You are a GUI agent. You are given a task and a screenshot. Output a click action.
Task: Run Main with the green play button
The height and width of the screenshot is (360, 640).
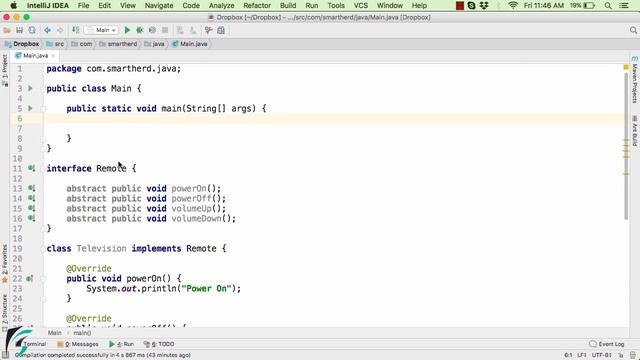127,30
